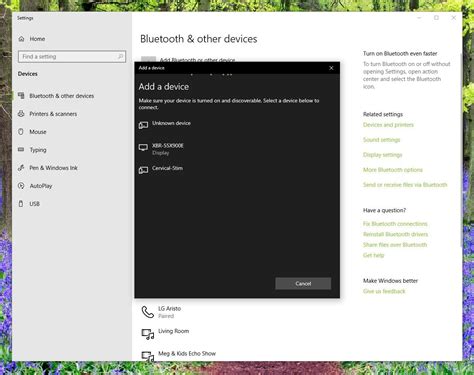Click the LG Aristo phone icon

coord(147,312)
